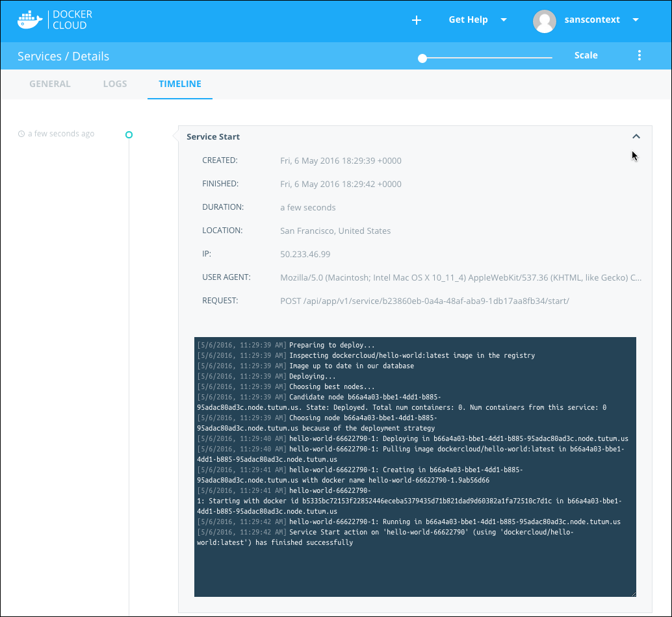
Task: Open the three-dot more actions menu
Action: pos(640,56)
